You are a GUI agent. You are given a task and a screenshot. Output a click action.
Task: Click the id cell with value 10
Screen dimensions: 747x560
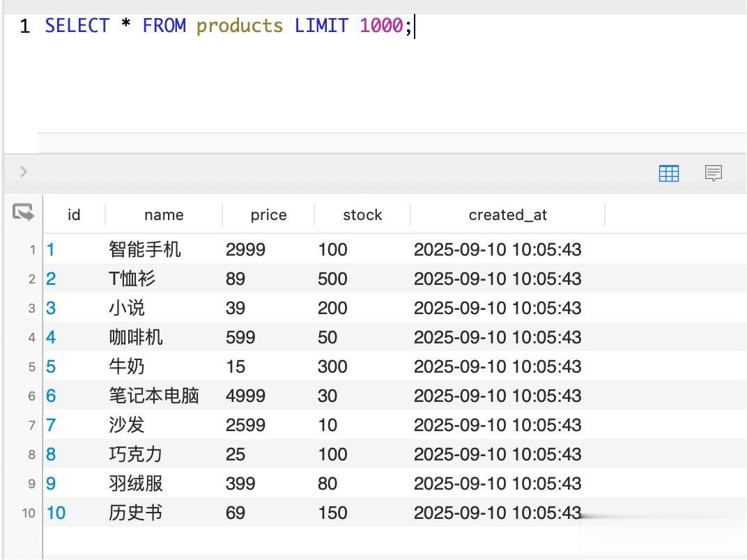pyautogui.click(x=56, y=513)
